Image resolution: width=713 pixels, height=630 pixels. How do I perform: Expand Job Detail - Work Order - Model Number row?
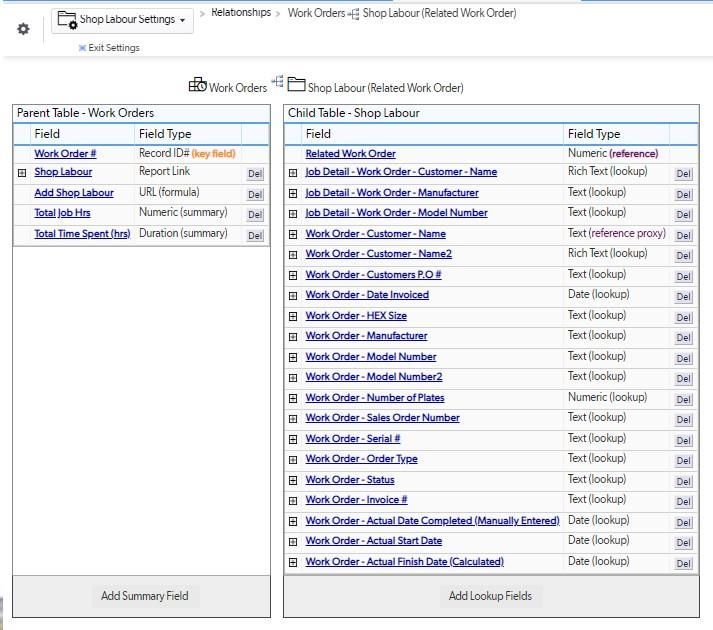click(x=293, y=214)
